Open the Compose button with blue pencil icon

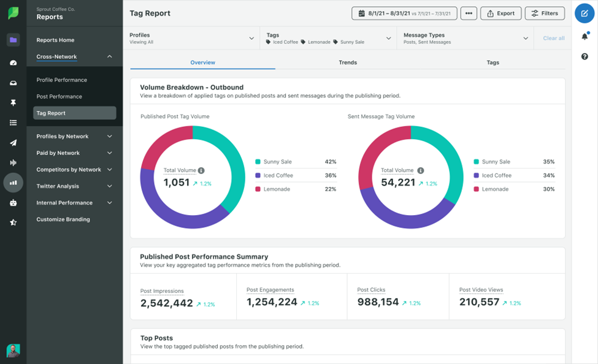click(584, 13)
